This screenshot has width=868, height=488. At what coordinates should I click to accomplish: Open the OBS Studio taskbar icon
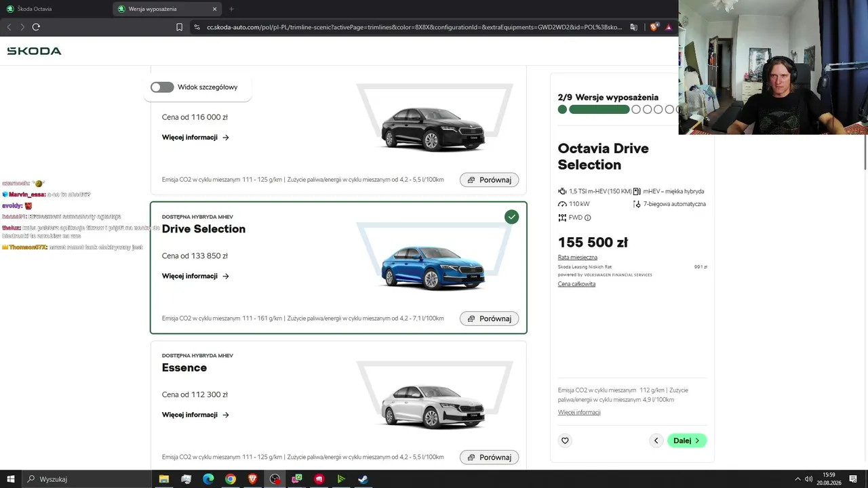275,479
